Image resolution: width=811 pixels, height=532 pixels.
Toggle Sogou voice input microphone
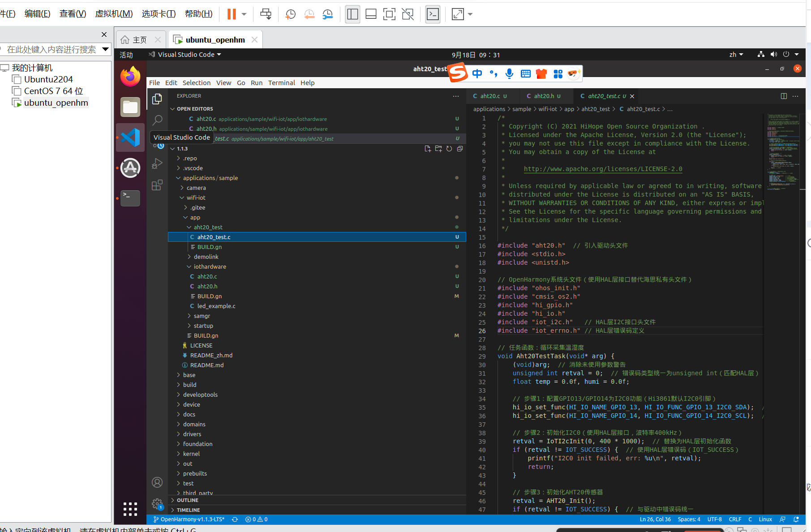click(509, 73)
